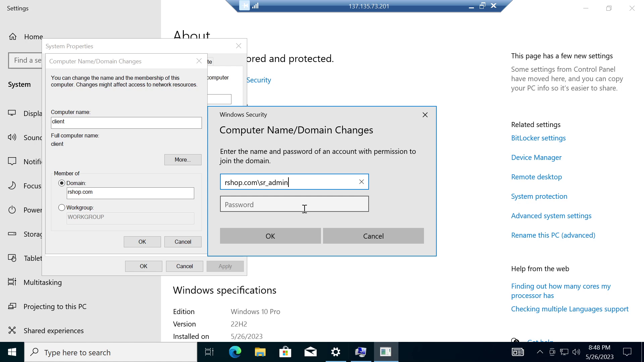
Task: Click OK in Computer Name/Domain Changes
Action: (142, 242)
